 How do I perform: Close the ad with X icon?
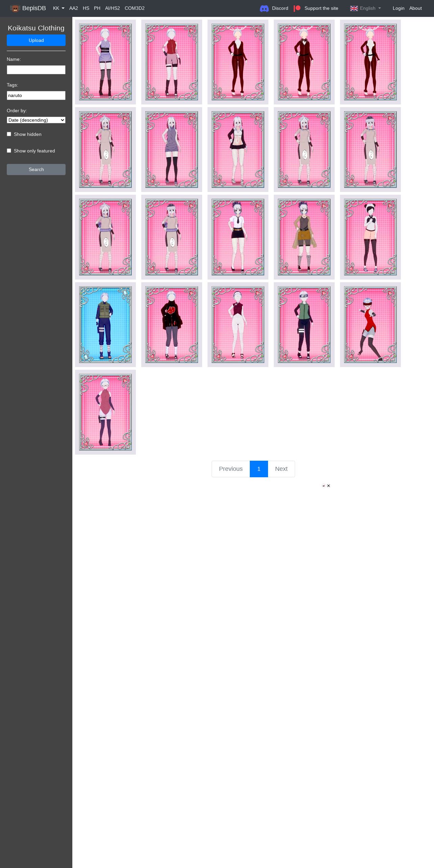pyautogui.click(x=329, y=486)
